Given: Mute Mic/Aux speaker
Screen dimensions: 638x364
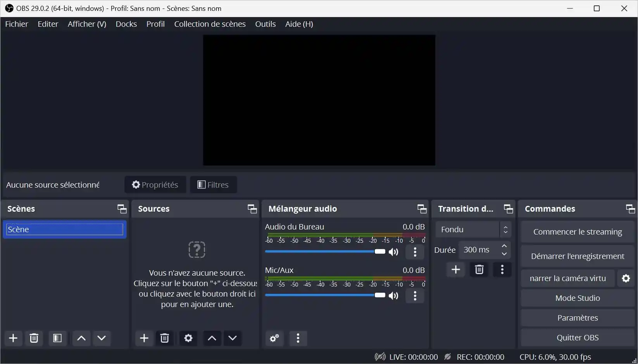Looking at the screenshot, I should [x=393, y=296].
